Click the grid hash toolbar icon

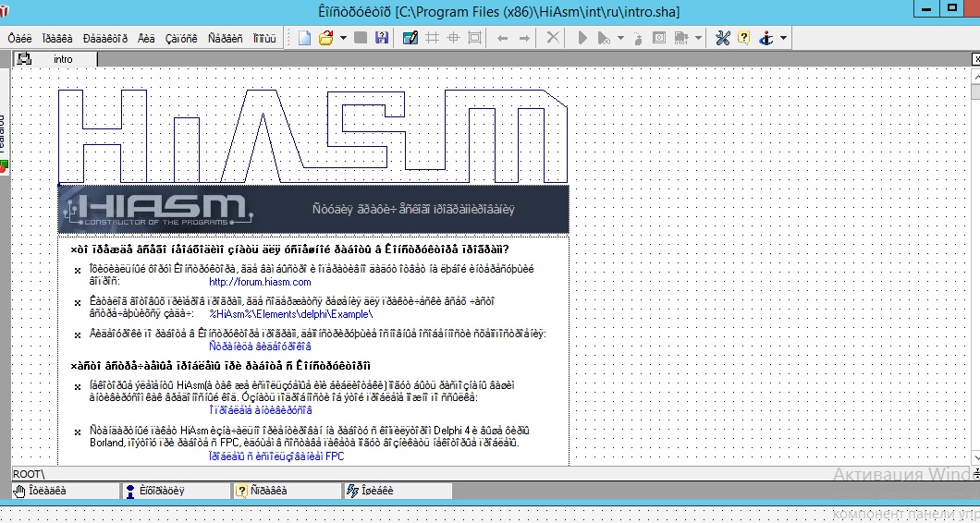[x=432, y=38]
